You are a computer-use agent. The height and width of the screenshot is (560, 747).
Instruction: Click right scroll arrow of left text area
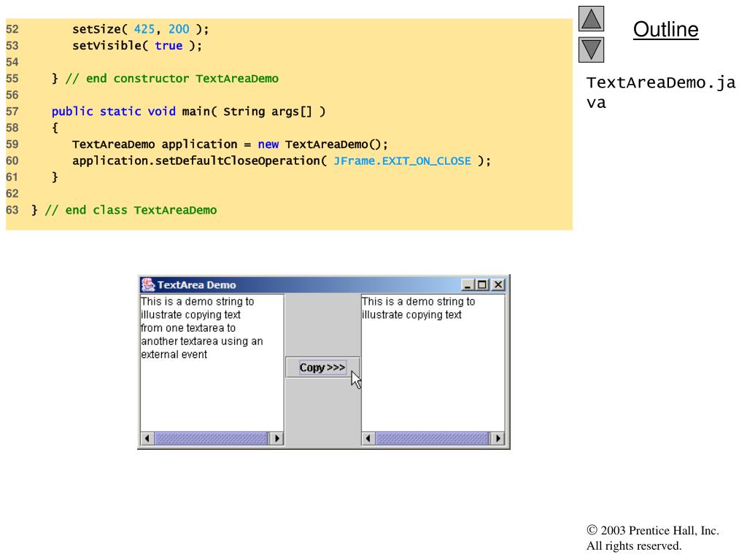coord(276,438)
